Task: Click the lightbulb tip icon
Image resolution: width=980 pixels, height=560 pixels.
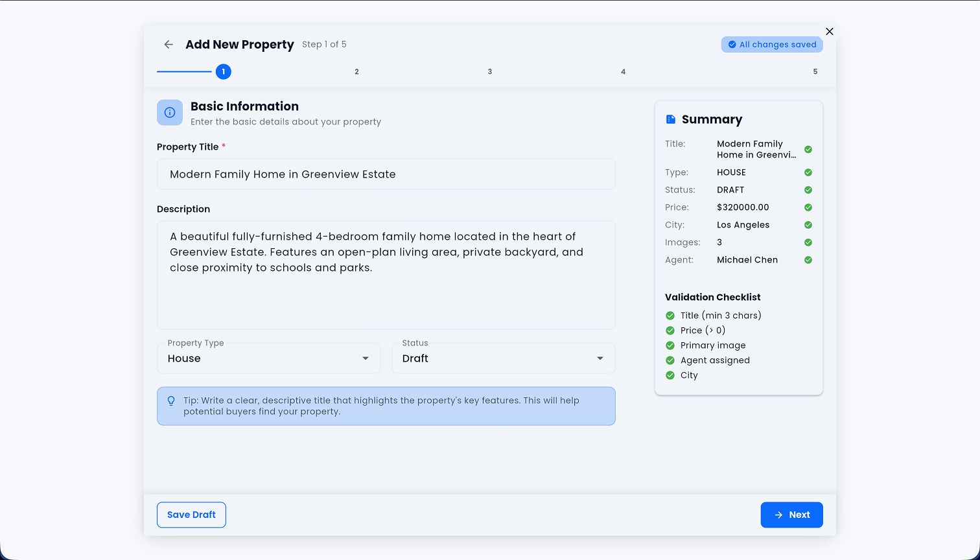Action: (171, 401)
